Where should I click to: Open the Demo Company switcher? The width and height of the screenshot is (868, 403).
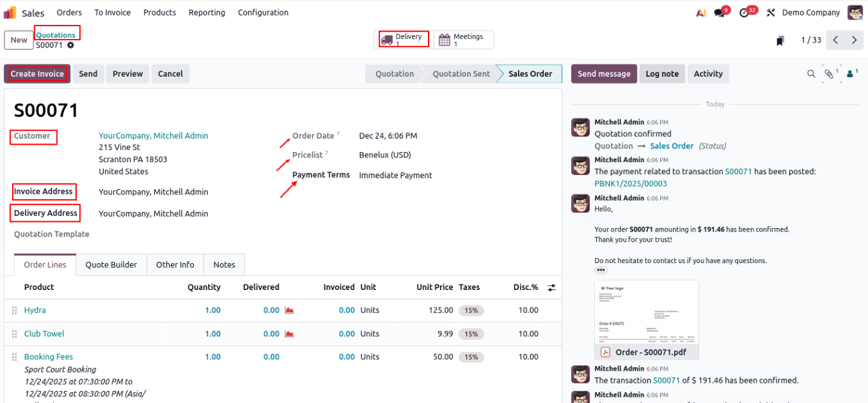coord(811,13)
